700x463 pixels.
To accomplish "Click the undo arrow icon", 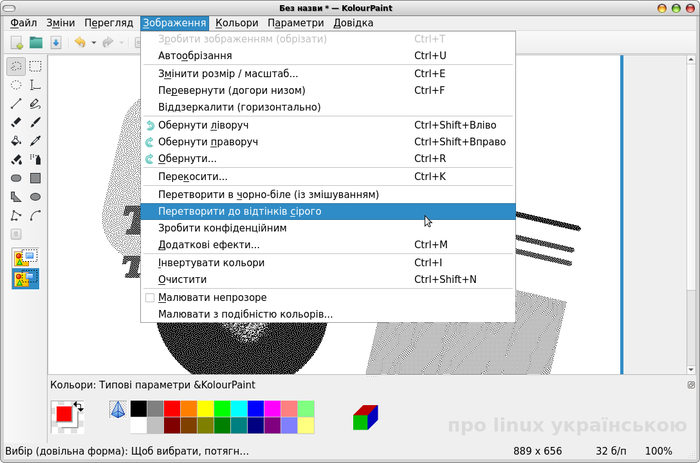I will tap(80, 43).
